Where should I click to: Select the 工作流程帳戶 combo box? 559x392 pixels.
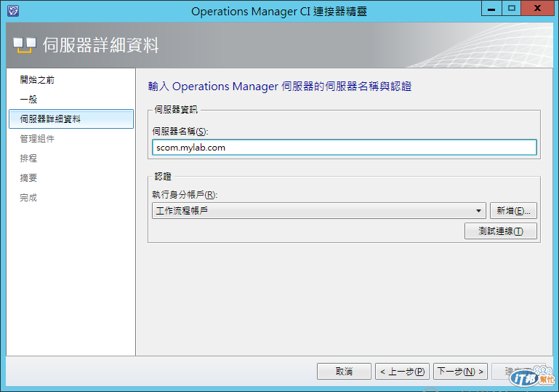tap(318, 211)
